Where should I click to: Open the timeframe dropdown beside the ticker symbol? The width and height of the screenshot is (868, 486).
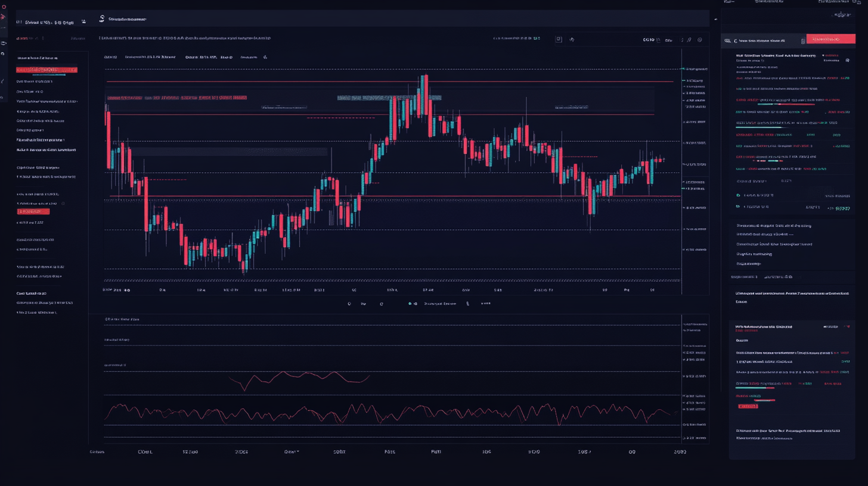point(83,21)
